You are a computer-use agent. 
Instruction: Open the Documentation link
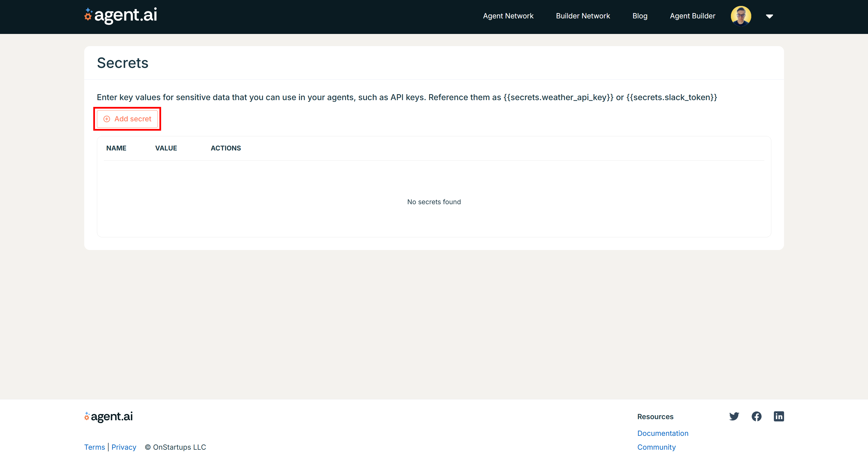[663, 433]
